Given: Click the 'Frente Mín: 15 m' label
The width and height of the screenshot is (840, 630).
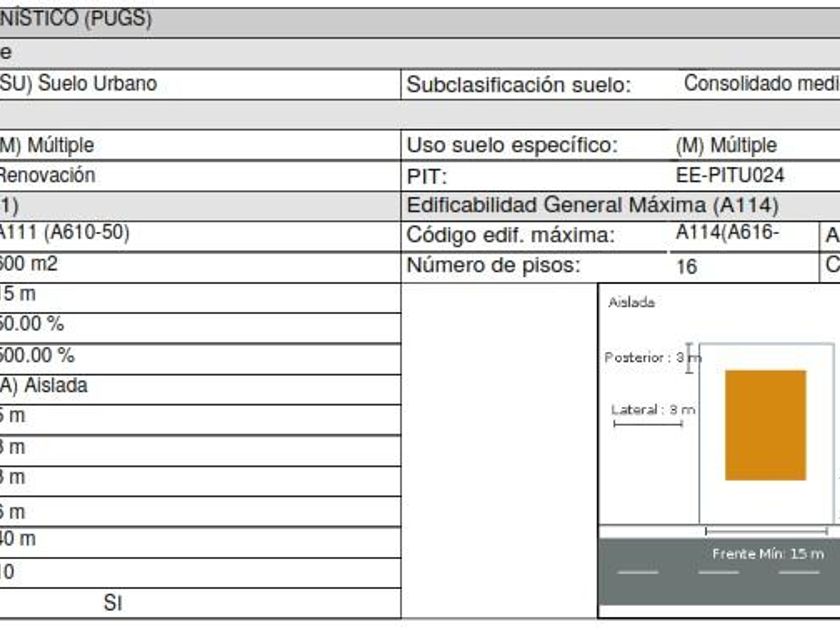Looking at the screenshot, I should pos(768,553).
